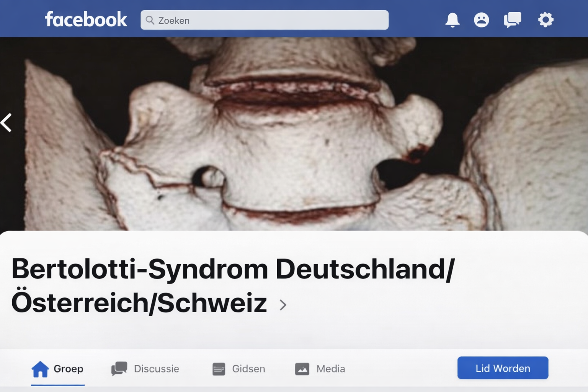Open the settings gear icon
This screenshot has width=588, height=392.
point(546,20)
